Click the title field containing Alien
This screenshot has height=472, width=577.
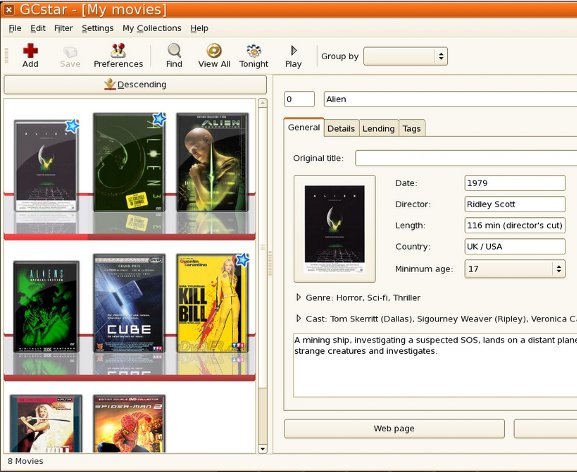point(450,99)
